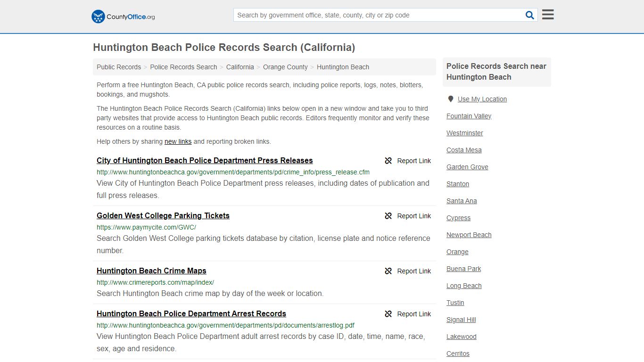Select Fountain Valley from nearby searches

pos(469,116)
